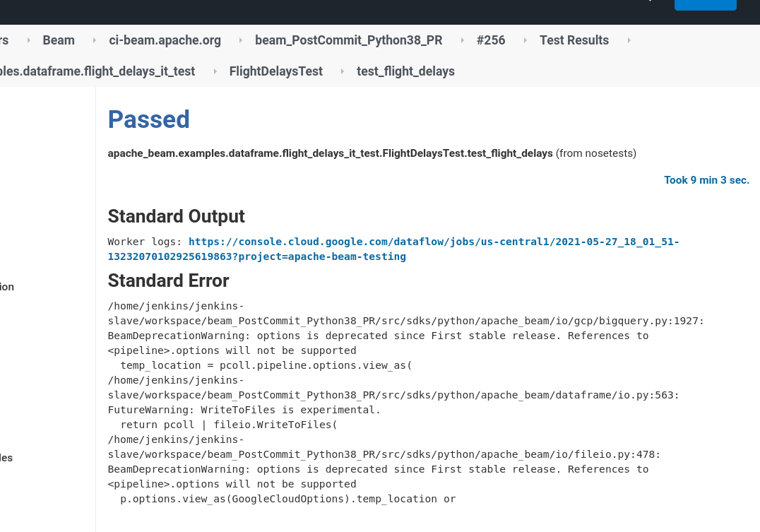Expand dropdown arrow before ci-beam.apache.org

tap(94, 40)
